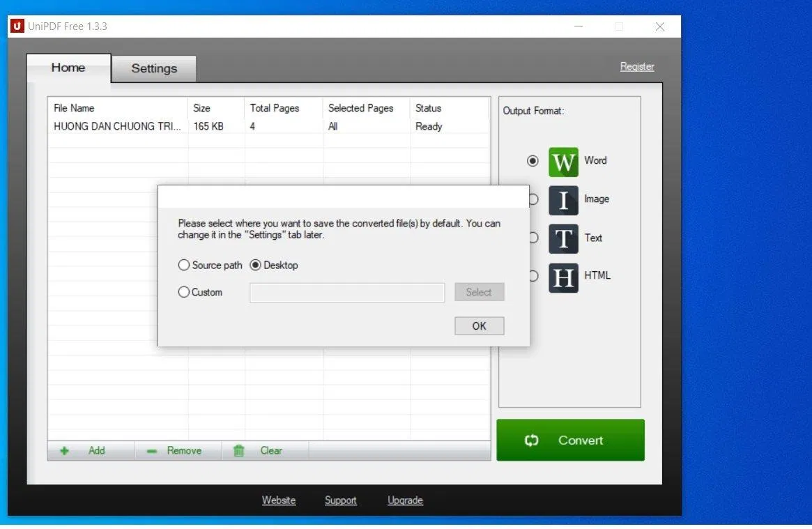Select the Source path radio option
This screenshot has height=529, width=812.
coord(184,266)
